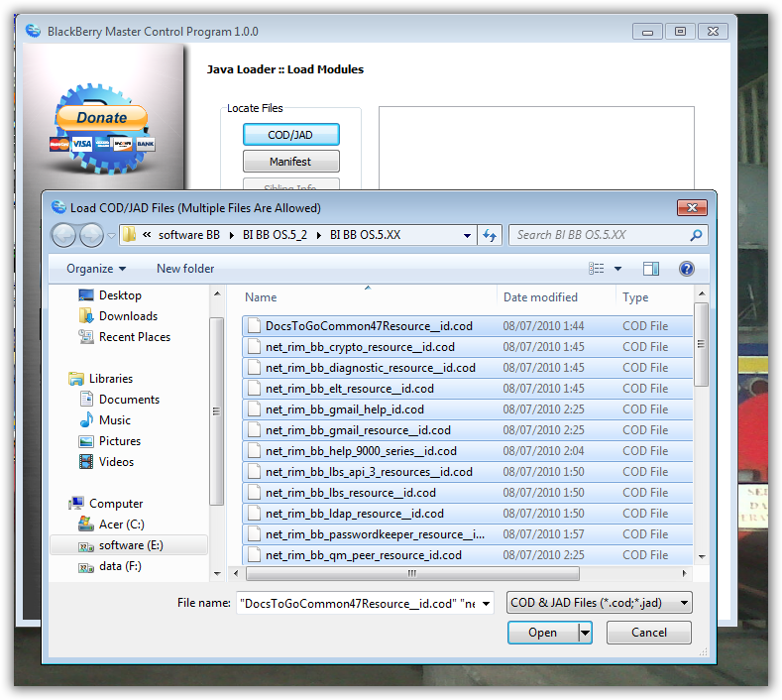
Task: Click the search magnifier icon
Action: [696, 235]
